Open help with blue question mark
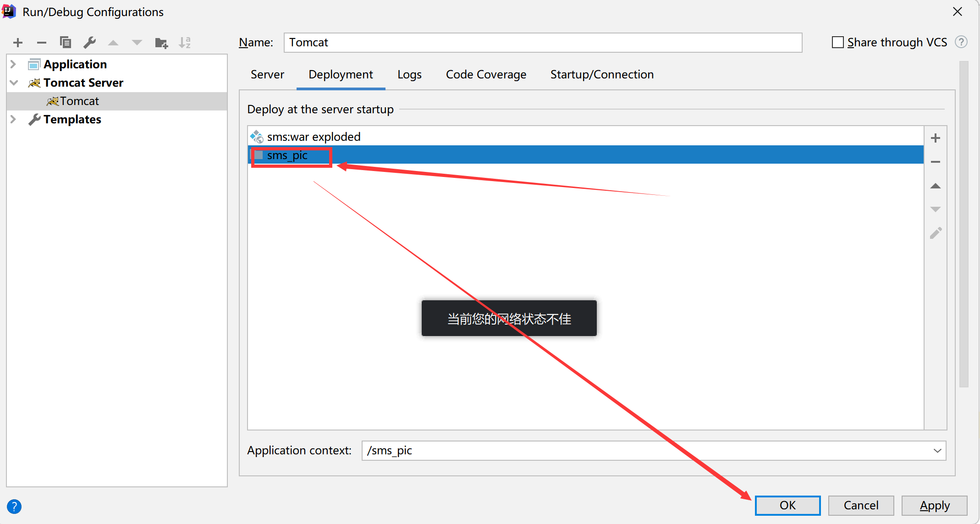Viewport: 980px width, 524px height. pyautogui.click(x=14, y=506)
